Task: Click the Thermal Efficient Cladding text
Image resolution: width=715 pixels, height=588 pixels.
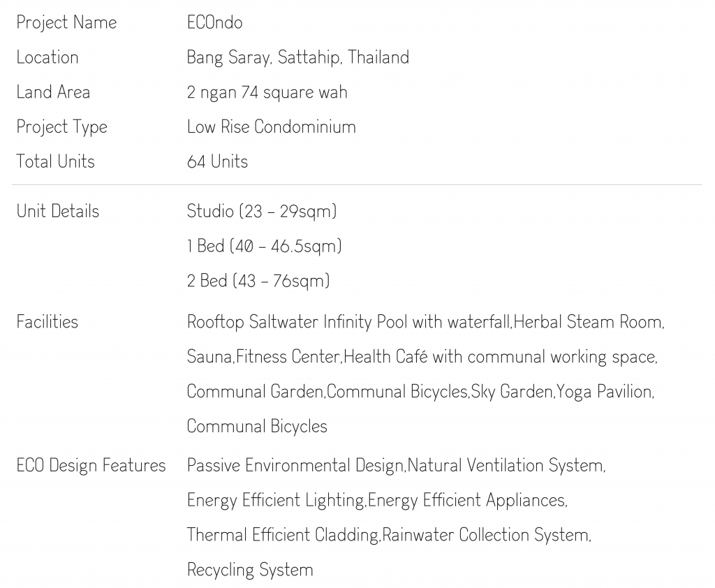Action: (x=283, y=535)
